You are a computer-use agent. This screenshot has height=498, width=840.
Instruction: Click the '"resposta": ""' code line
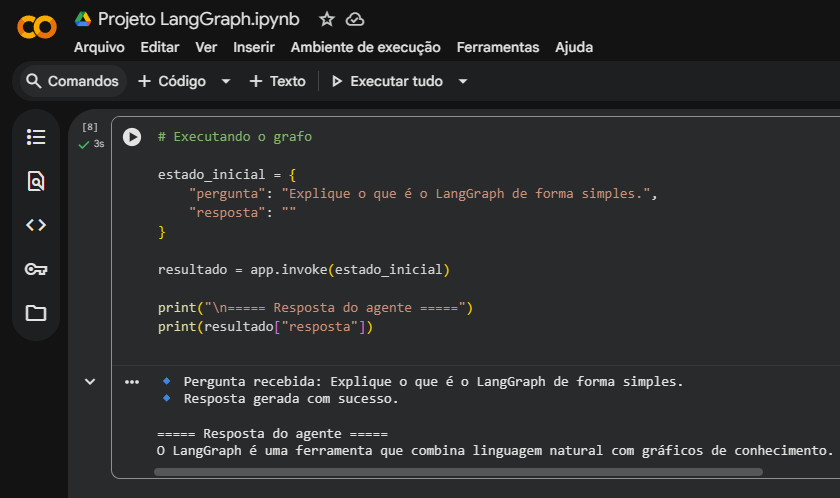tap(242, 213)
